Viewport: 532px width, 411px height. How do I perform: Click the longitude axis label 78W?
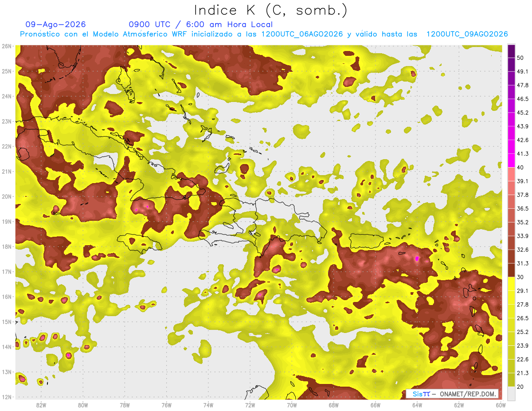point(125,405)
